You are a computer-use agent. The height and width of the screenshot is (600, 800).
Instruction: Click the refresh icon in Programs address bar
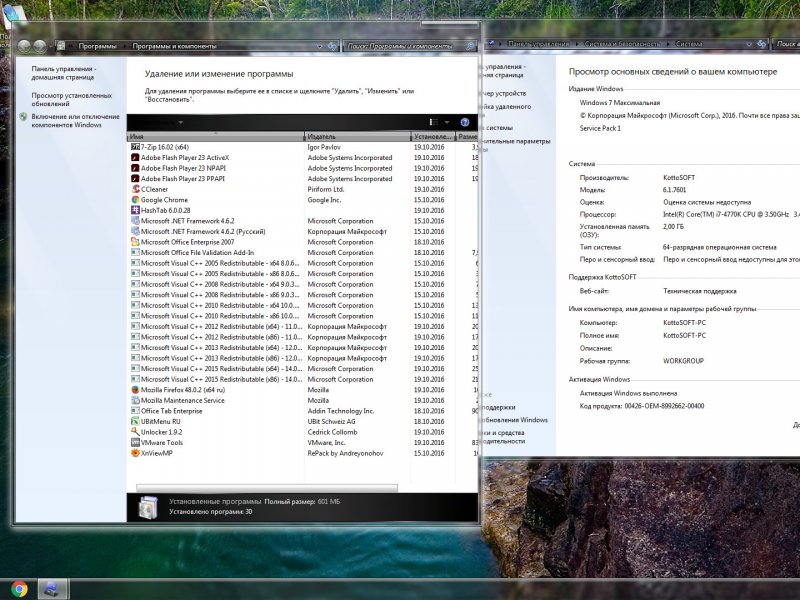click(332, 46)
